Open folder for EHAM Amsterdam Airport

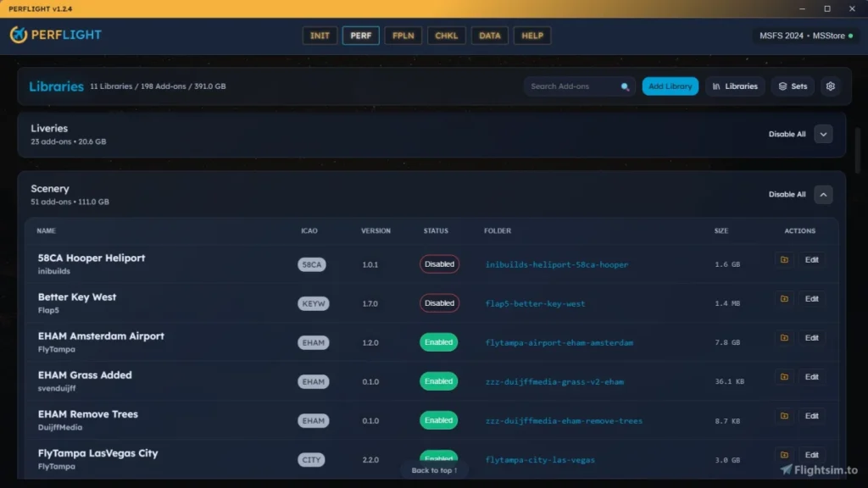tap(784, 338)
